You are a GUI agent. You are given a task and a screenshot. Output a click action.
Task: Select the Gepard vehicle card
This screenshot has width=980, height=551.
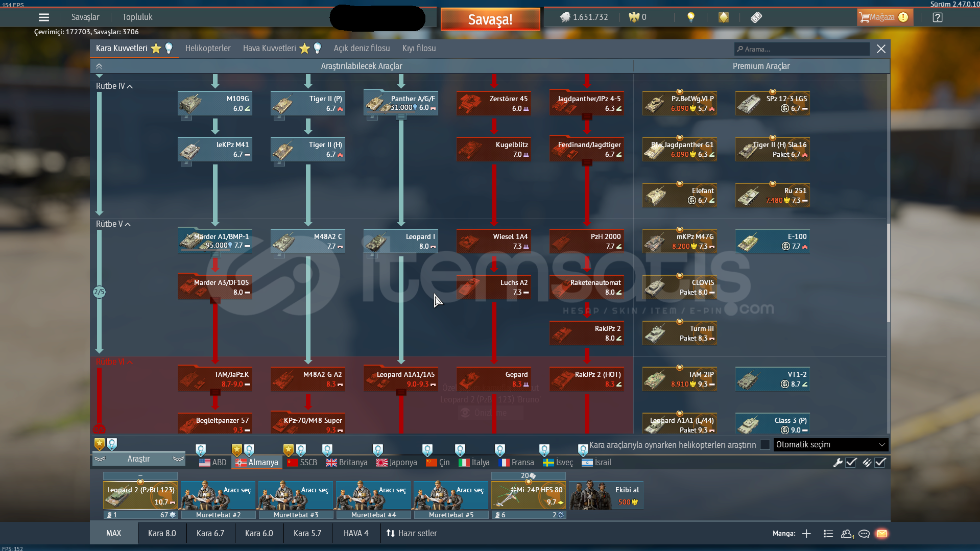click(x=494, y=379)
